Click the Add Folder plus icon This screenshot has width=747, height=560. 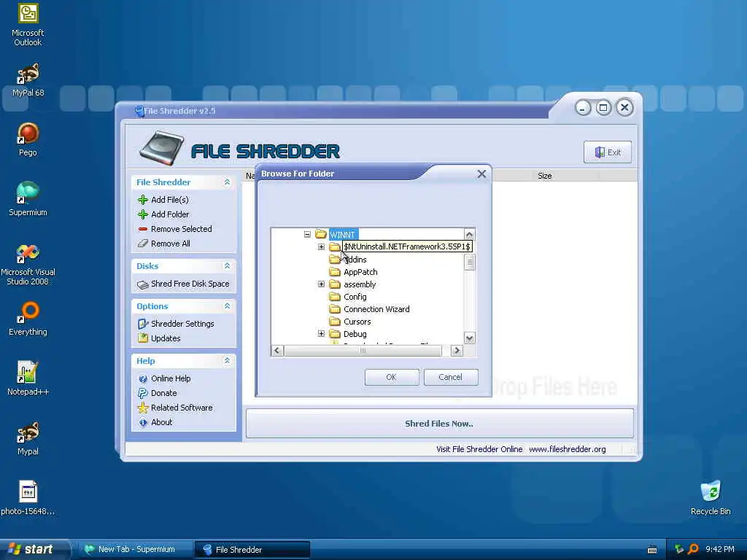(x=143, y=214)
